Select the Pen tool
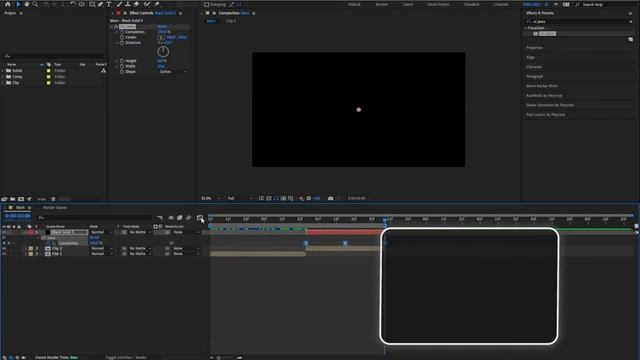This screenshot has height=360, width=640. pos(101,4)
